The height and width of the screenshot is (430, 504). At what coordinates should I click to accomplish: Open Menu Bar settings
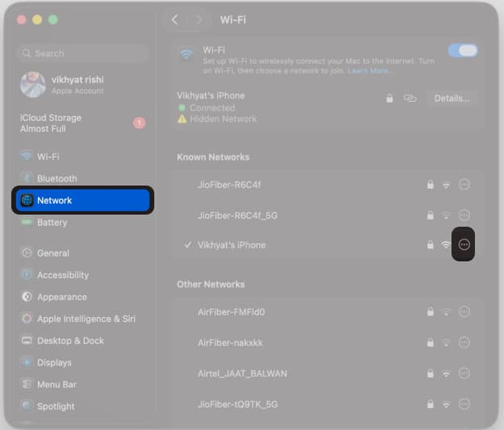pos(82,384)
